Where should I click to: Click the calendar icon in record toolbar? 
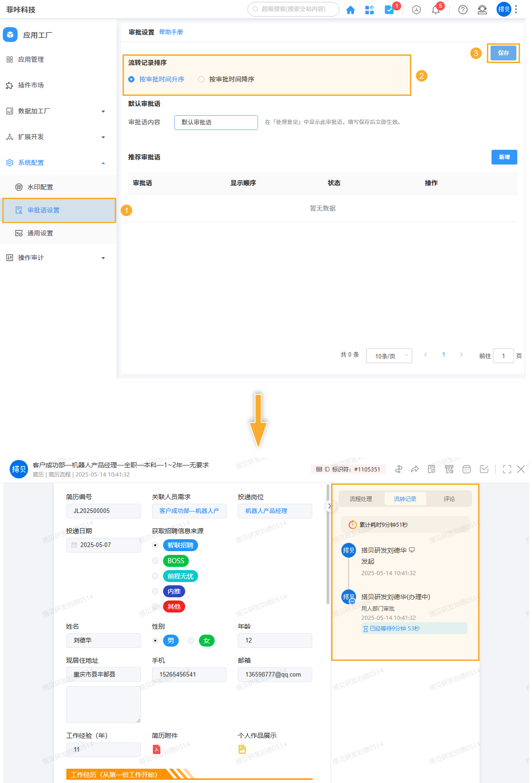click(x=467, y=469)
